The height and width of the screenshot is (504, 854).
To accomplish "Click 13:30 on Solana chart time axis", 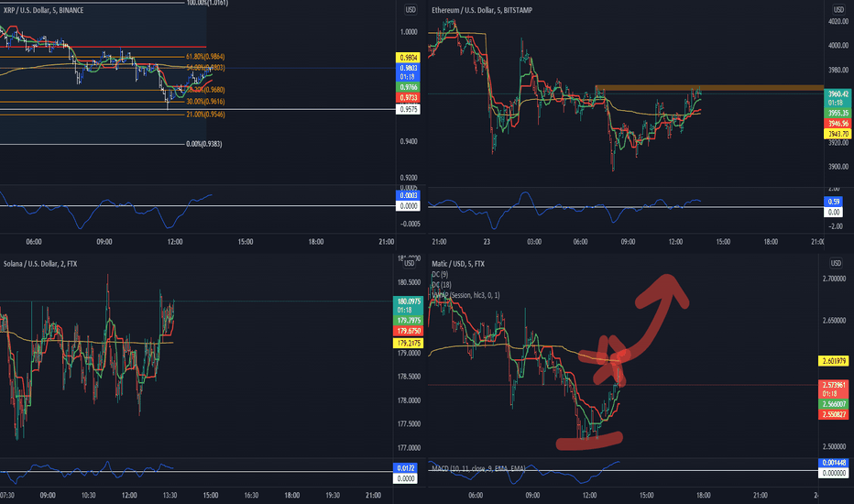I will tap(170, 495).
